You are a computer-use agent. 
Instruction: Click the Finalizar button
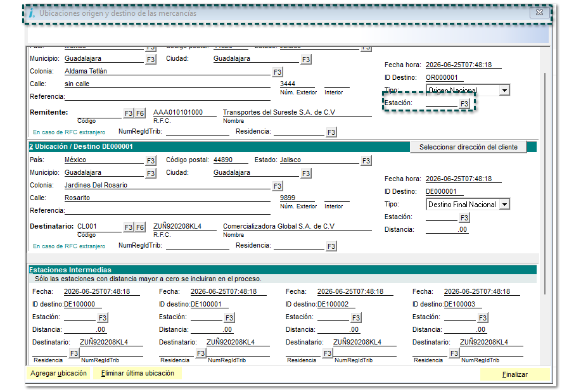[514, 374]
